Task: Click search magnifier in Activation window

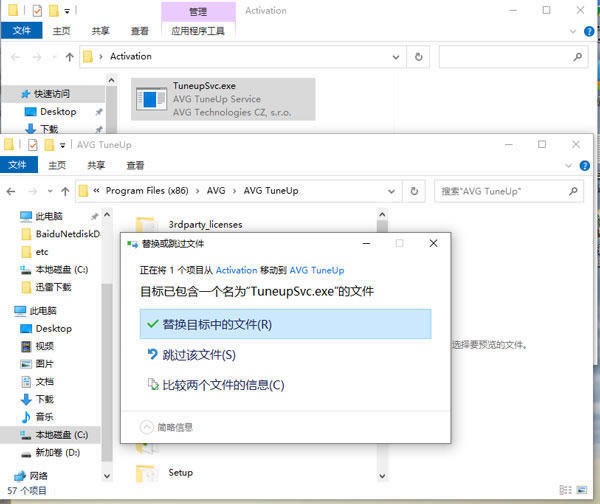Action: pyautogui.click(x=578, y=57)
